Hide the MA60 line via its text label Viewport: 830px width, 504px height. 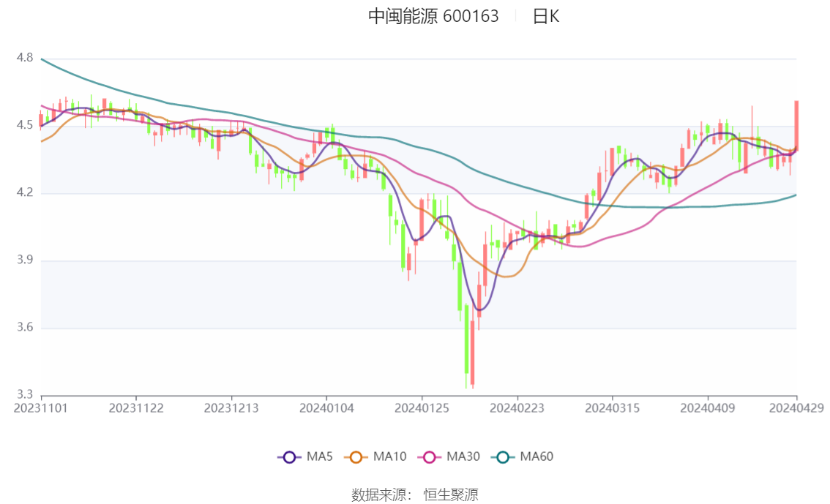(x=536, y=457)
